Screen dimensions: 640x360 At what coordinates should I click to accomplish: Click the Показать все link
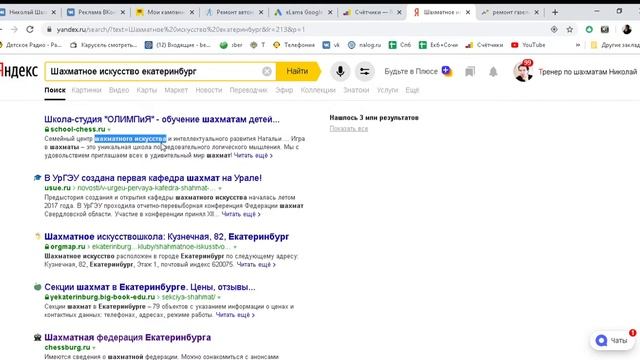[349, 129]
